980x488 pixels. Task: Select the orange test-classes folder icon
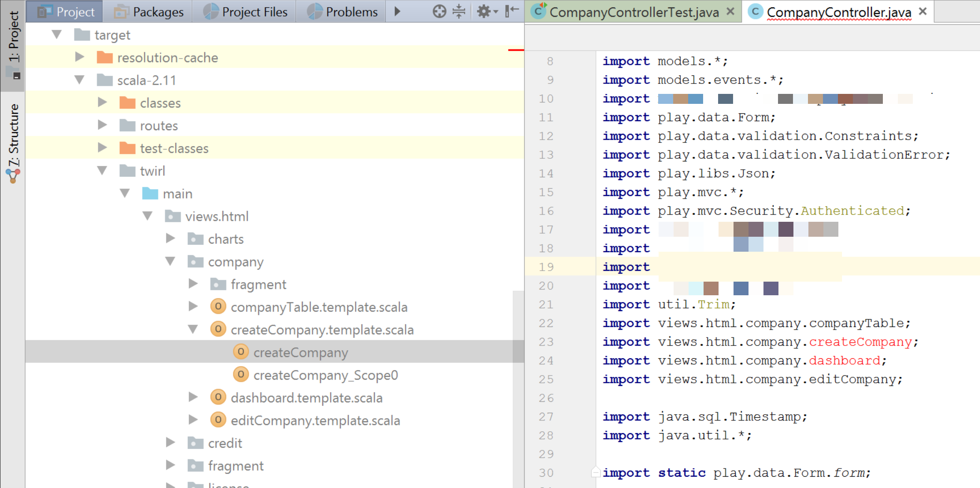pos(127,148)
